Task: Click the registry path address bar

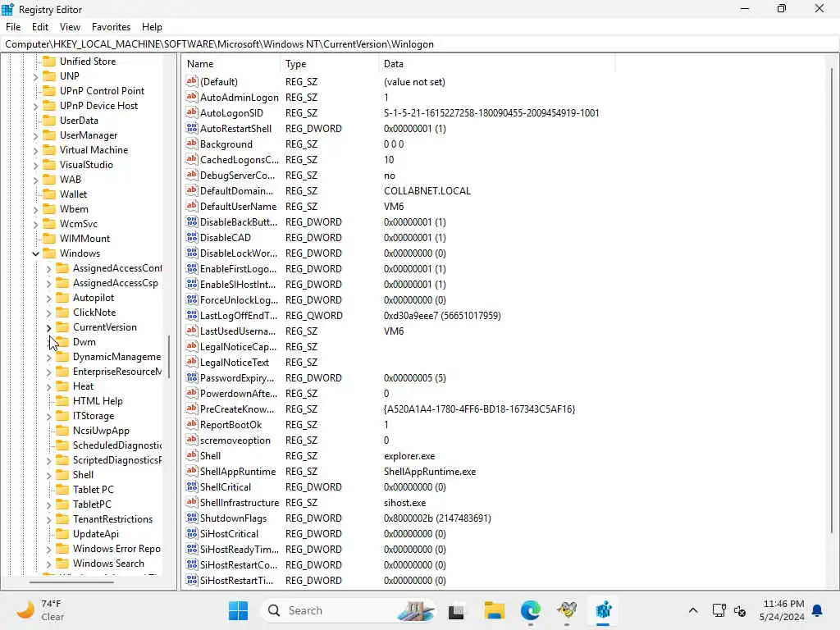Action: [x=420, y=44]
